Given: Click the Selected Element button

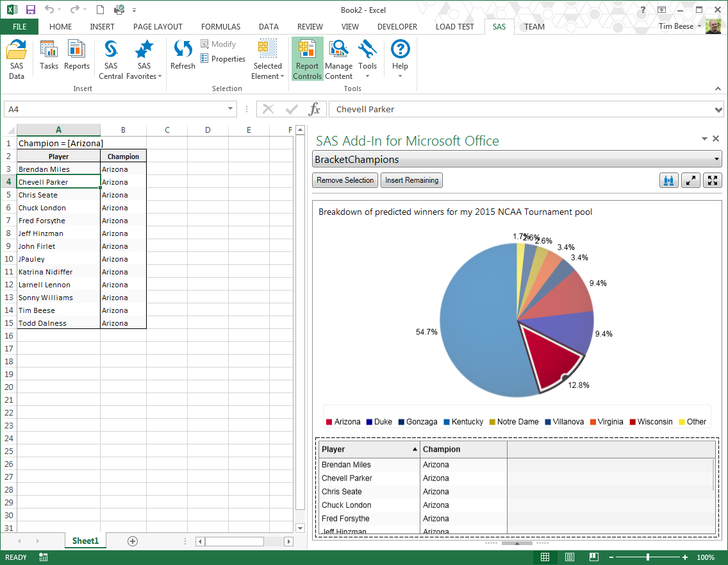Looking at the screenshot, I should [x=267, y=60].
